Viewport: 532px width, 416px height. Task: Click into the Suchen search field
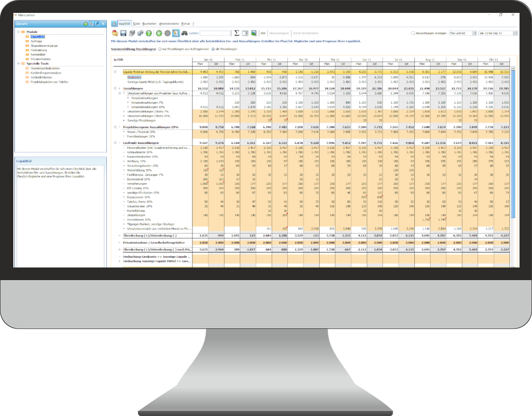pos(215,33)
